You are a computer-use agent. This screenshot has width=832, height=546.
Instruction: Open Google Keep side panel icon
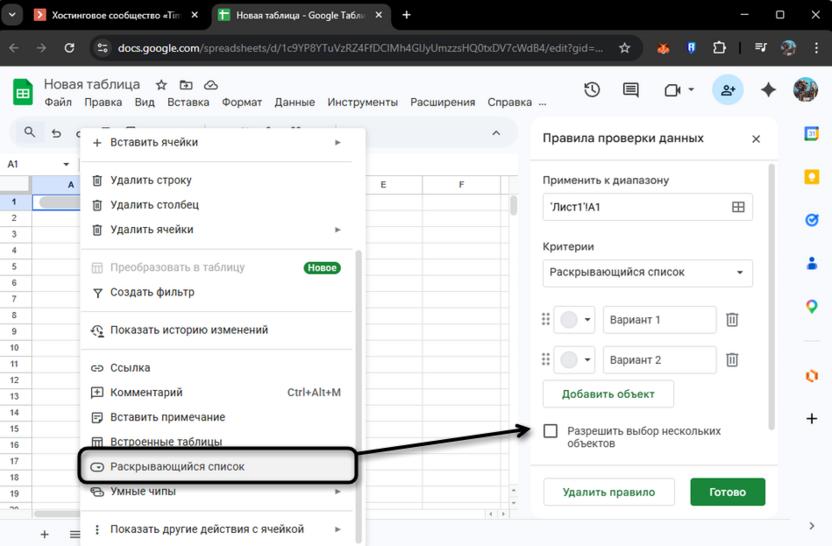pos(811,176)
